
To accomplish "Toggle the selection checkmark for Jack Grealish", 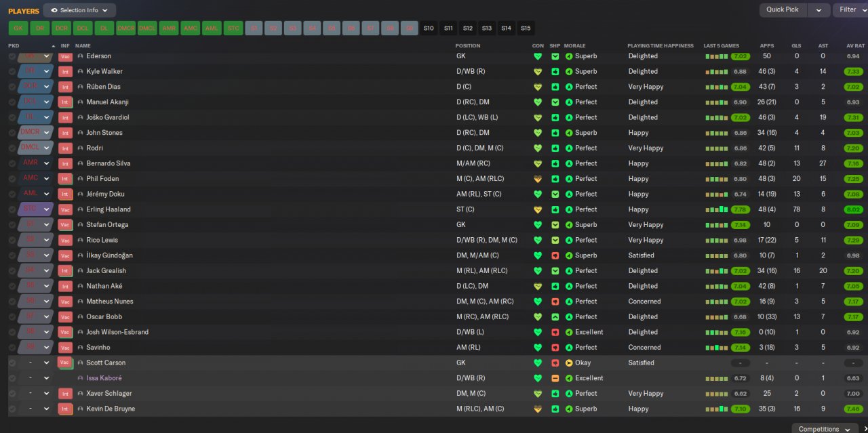I will 12,271.
